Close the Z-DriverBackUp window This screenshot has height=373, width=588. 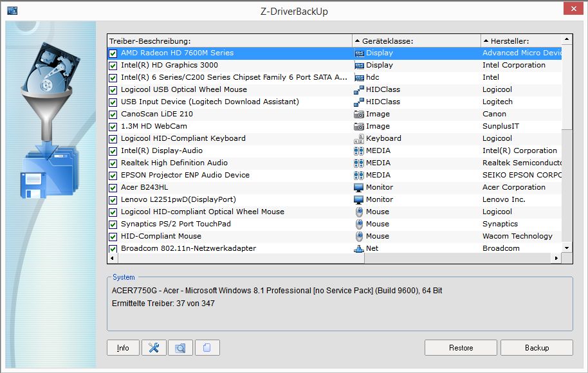(573, 8)
